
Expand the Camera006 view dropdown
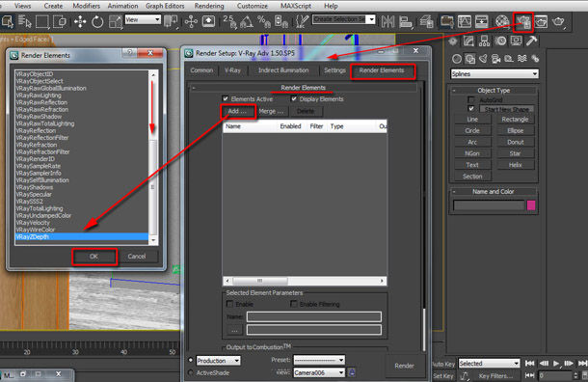pos(319,372)
